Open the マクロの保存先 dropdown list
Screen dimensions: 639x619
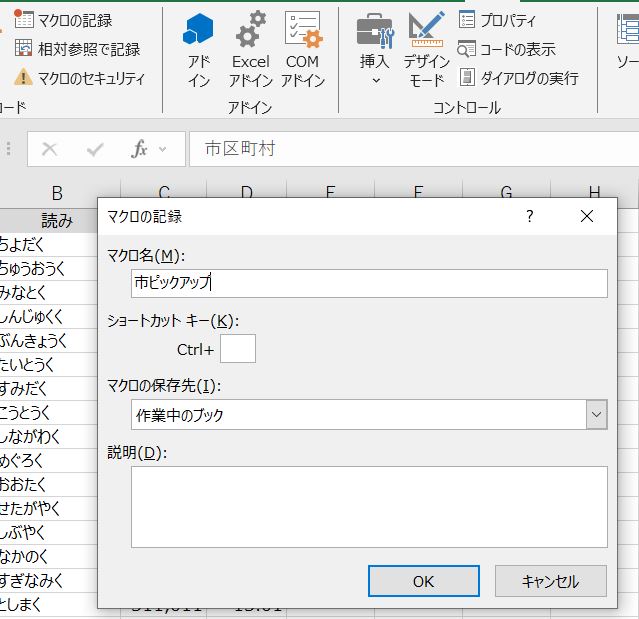pos(596,414)
